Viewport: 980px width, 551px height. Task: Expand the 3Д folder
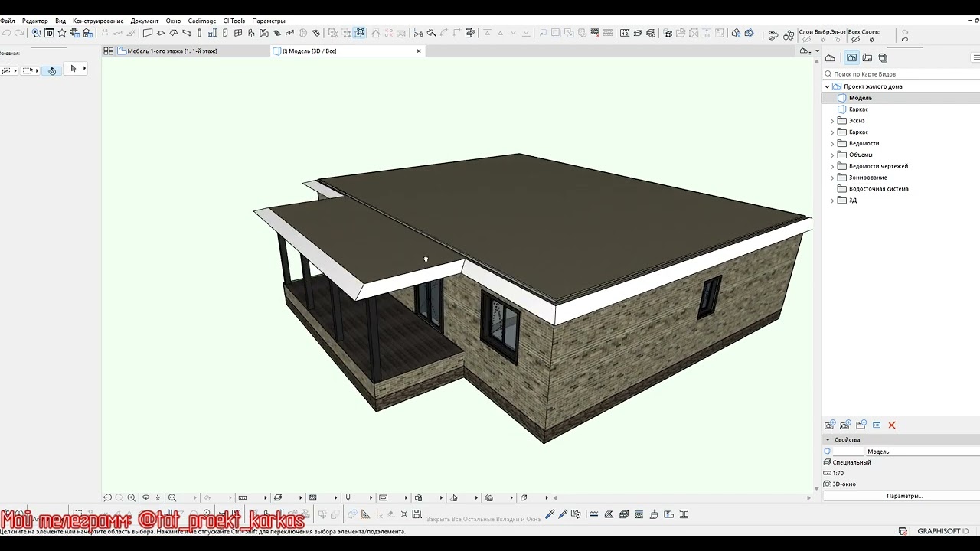coord(832,201)
